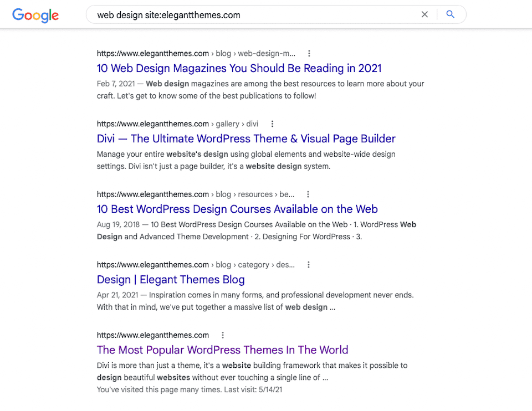Click the three-dot icon on the WordPress courses result

(308, 194)
